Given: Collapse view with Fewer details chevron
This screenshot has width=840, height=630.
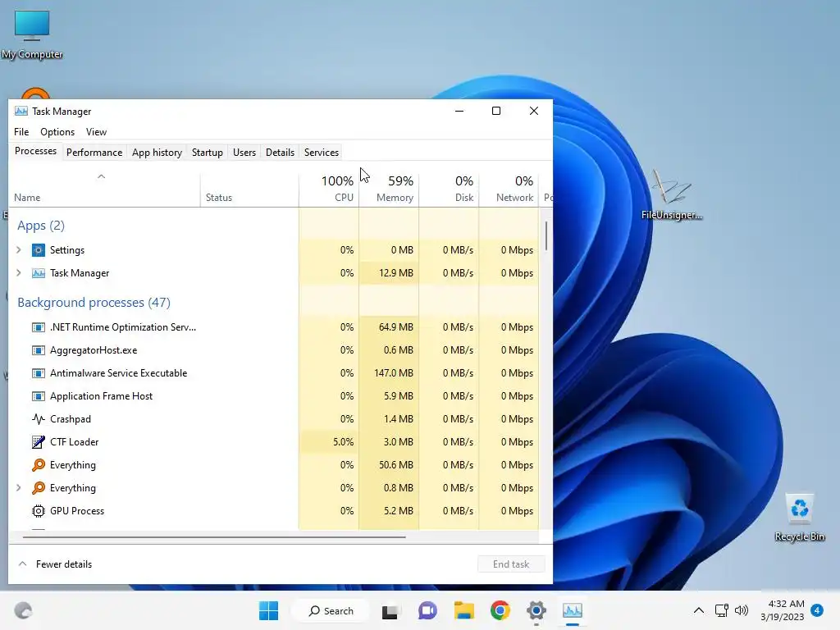Looking at the screenshot, I should click(x=22, y=564).
